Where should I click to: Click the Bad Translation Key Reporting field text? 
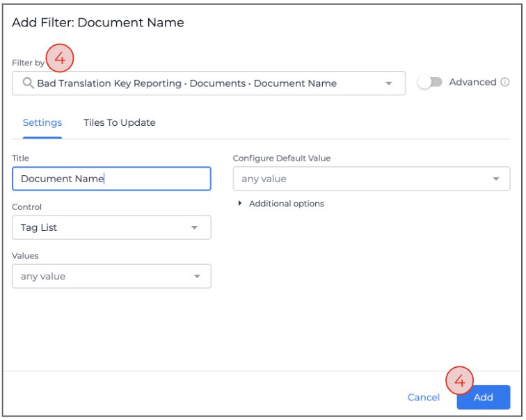point(187,83)
